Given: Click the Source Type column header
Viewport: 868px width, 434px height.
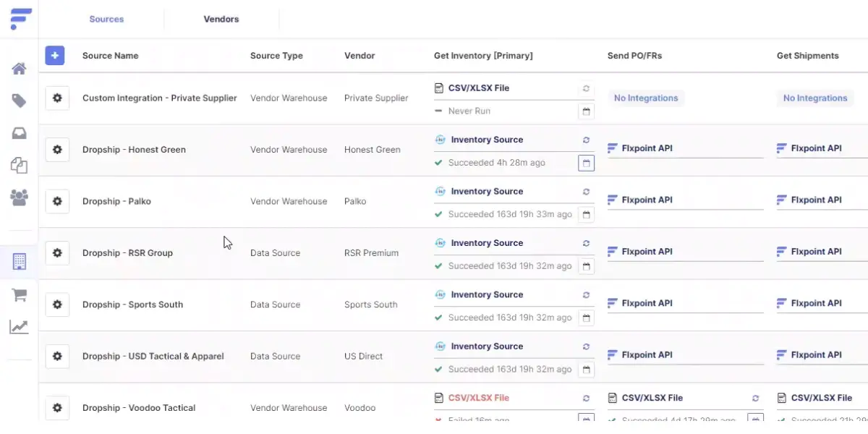Looking at the screenshot, I should tap(276, 56).
